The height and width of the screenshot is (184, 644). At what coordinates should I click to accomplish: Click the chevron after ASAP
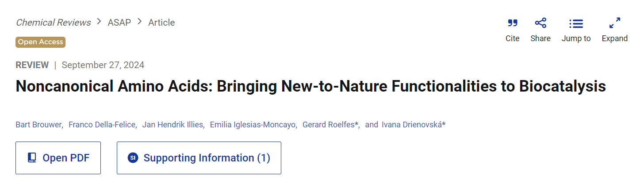[x=139, y=21]
